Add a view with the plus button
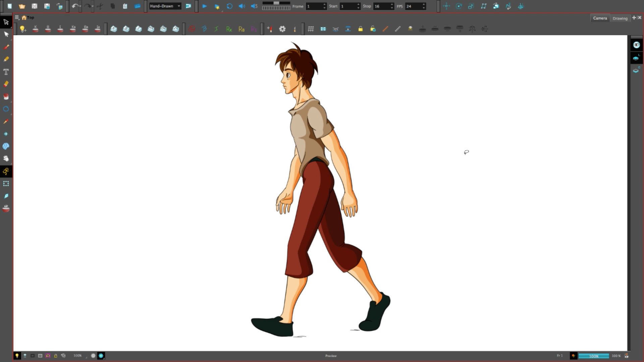Image resolution: width=644 pixels, height=362 pixels. [634, 17]
